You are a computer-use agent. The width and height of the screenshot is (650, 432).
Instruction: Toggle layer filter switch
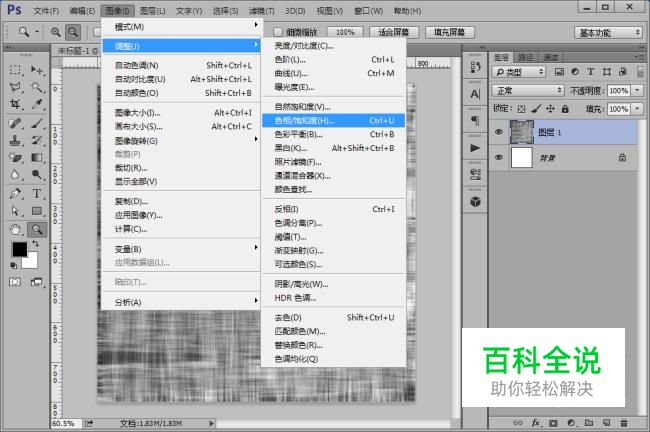point(640,71)
